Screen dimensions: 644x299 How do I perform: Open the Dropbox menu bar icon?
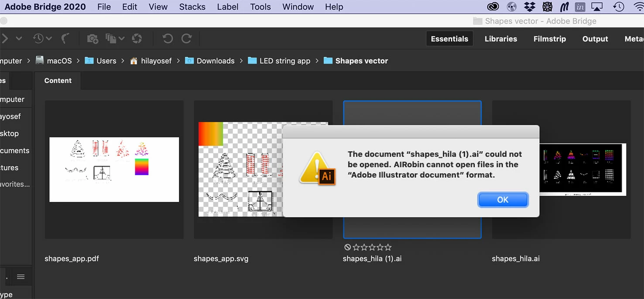[x=529, y=7]
